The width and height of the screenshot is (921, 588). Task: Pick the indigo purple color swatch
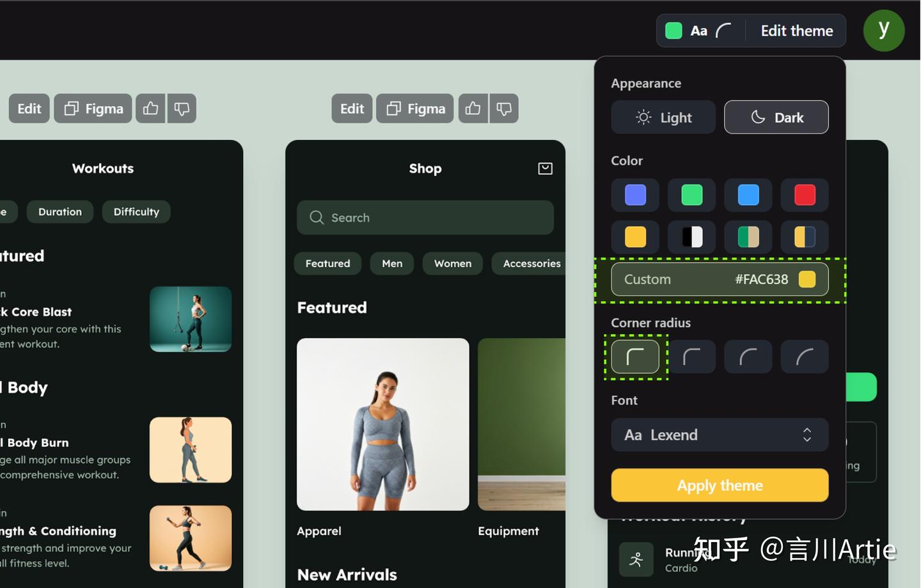(635, 195)
